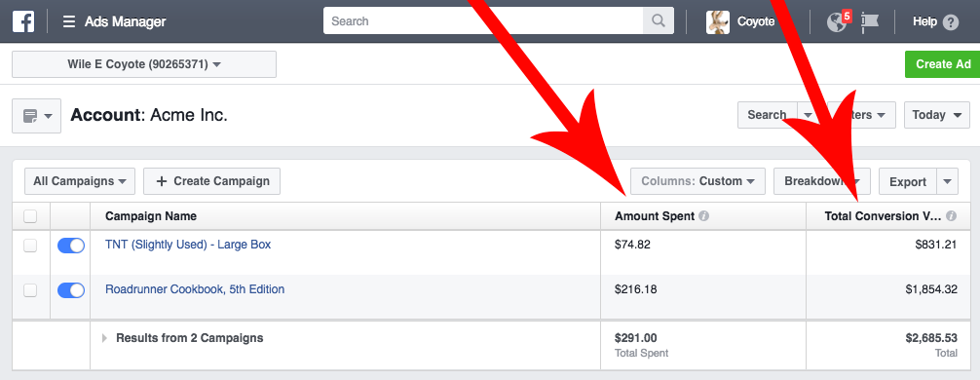The height and width of the screenshot is (380, 980).
Task: Click the flag icon in header
Action: pos(870,21)
